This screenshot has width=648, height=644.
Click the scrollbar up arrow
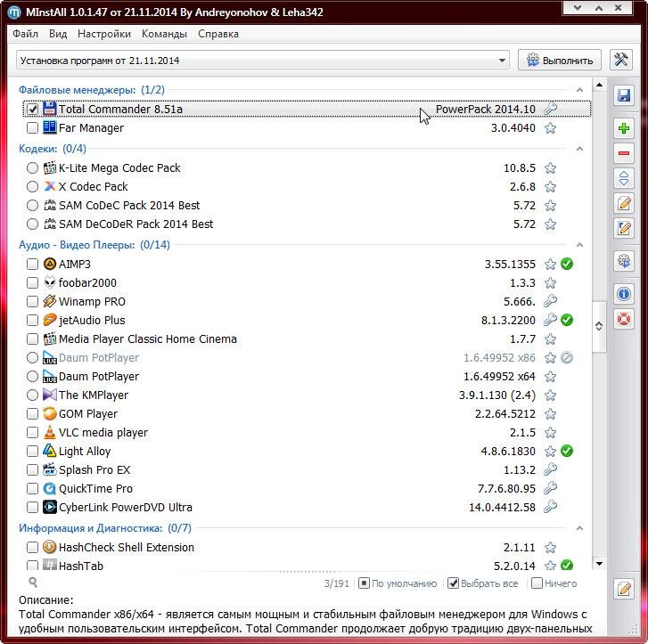[599, 86]
